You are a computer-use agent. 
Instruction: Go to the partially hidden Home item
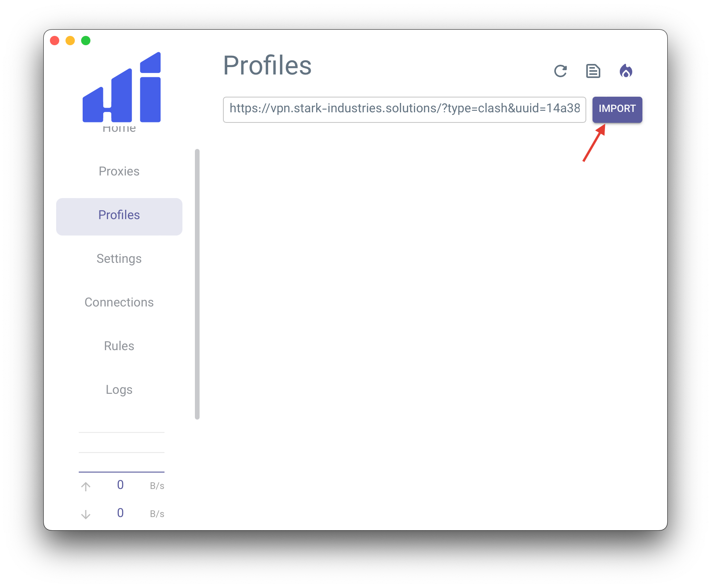(x=119, y=128)
